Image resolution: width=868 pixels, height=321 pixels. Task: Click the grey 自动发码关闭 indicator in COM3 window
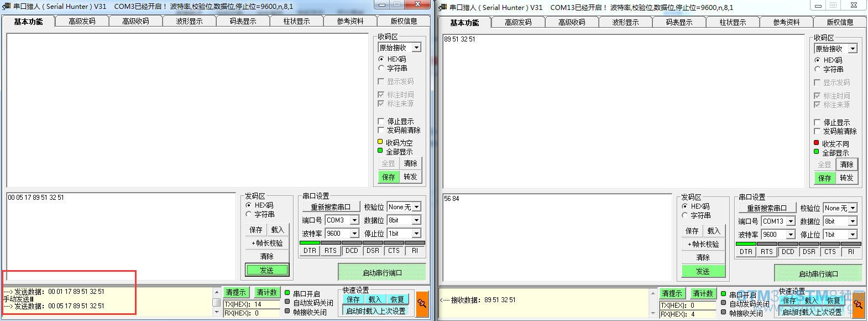[287, 302]
